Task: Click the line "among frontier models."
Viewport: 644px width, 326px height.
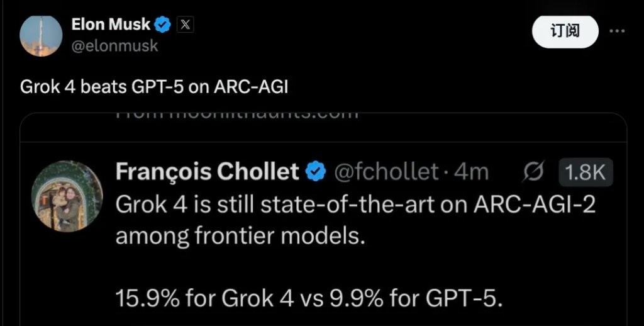Action: click(240, 237)
